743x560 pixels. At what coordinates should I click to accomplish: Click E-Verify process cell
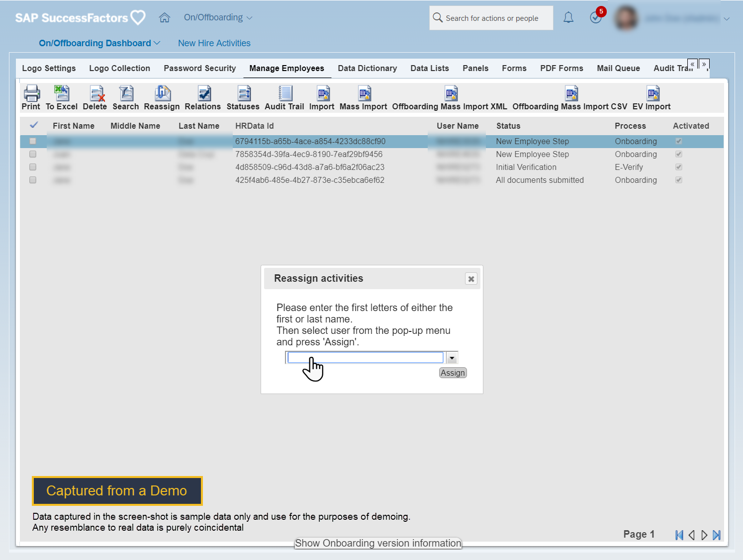tap(629, 167)
